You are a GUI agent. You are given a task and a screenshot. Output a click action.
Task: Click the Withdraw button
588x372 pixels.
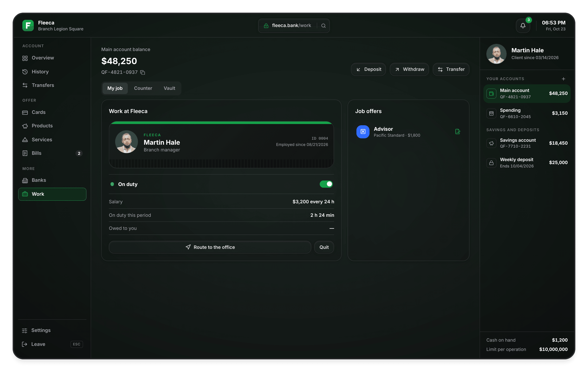[x=409, y=69]
